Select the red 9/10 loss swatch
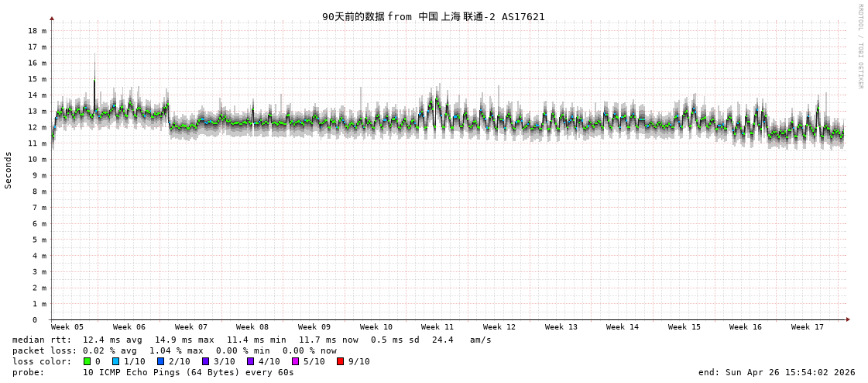Viewport: 868px width, 383px height. click(x=340, y=361)
